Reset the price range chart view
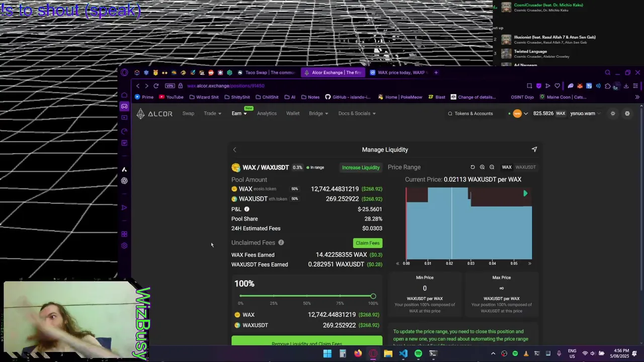The width and height of the screenshot is (644, 362). point(472,167)
